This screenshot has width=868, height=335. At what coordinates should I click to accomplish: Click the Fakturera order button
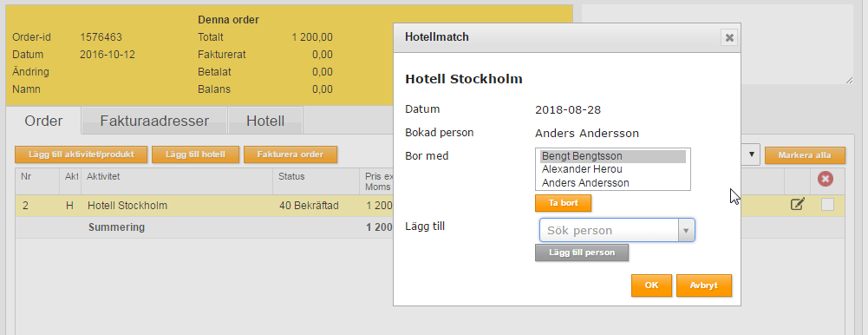[290, 154]
